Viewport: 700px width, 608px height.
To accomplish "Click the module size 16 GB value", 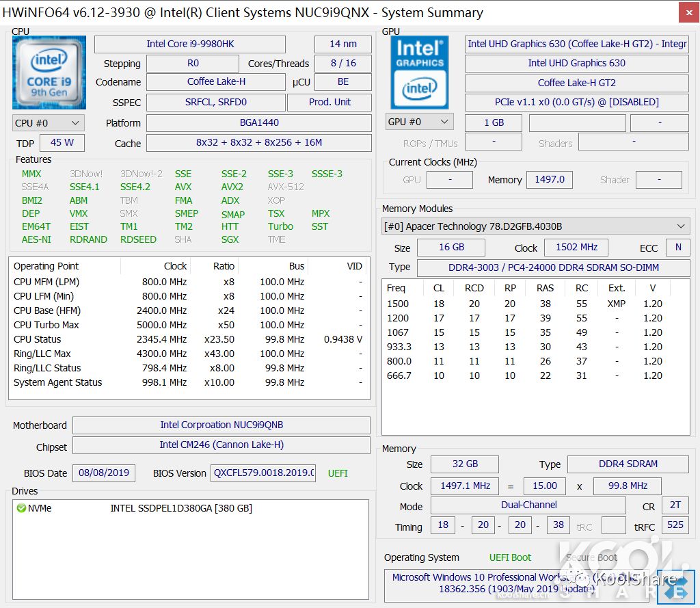I will (451, 248).
